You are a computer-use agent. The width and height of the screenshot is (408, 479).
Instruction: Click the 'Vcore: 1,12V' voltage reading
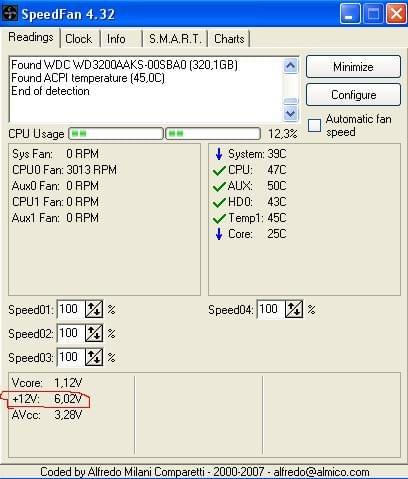47,383
